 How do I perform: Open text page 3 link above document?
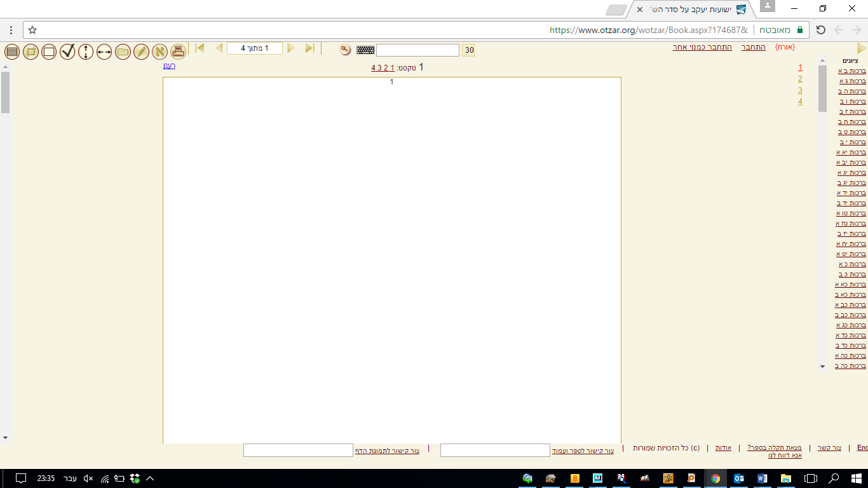coord(379,68)
